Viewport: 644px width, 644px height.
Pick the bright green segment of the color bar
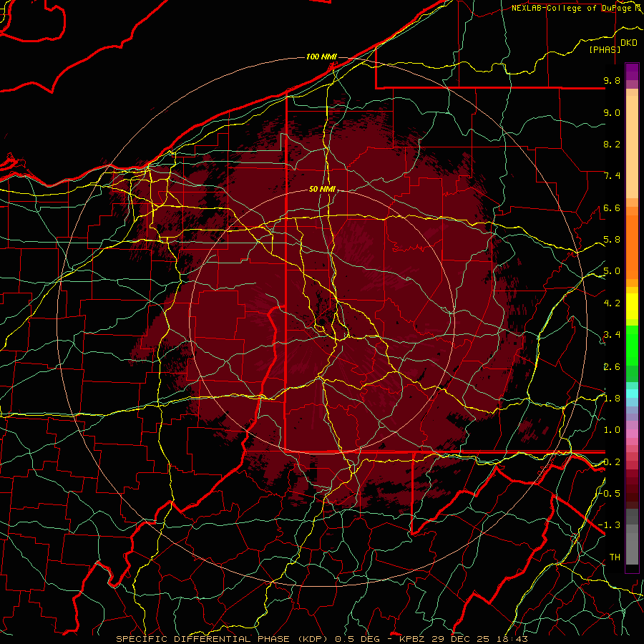pos(632,344)
